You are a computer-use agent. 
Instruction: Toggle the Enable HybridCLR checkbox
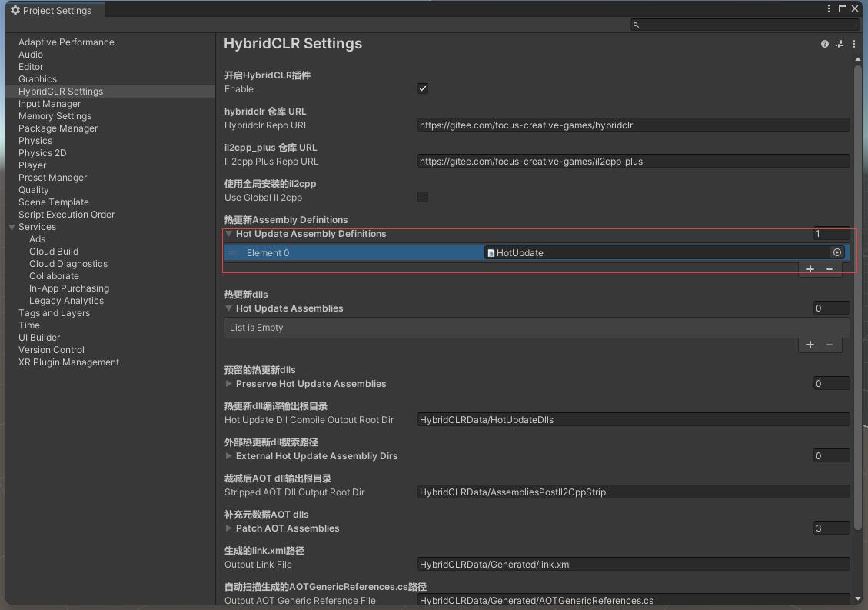click(x=423, y=88)
